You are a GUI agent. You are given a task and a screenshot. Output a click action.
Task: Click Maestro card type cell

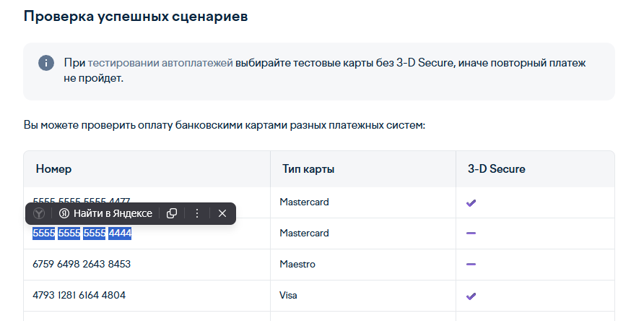(297, 264)
